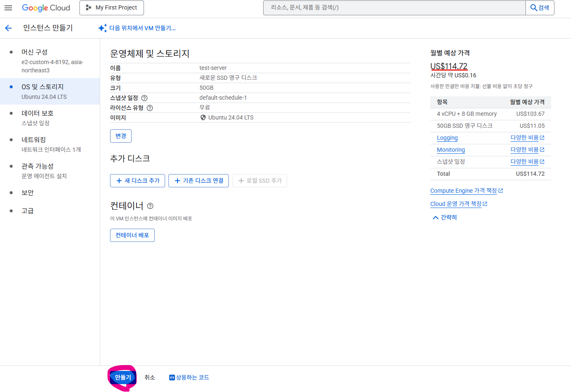
Task: Click the 라이선스 유형 help icon
Action: (x=150, y=108)
